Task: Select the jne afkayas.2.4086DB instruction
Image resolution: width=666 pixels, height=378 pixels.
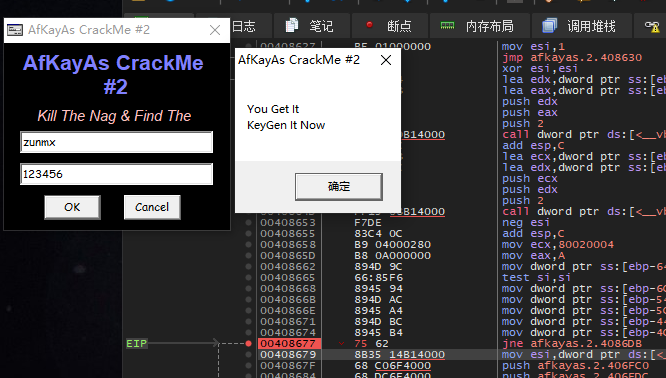Action: [x=572, y=344]
